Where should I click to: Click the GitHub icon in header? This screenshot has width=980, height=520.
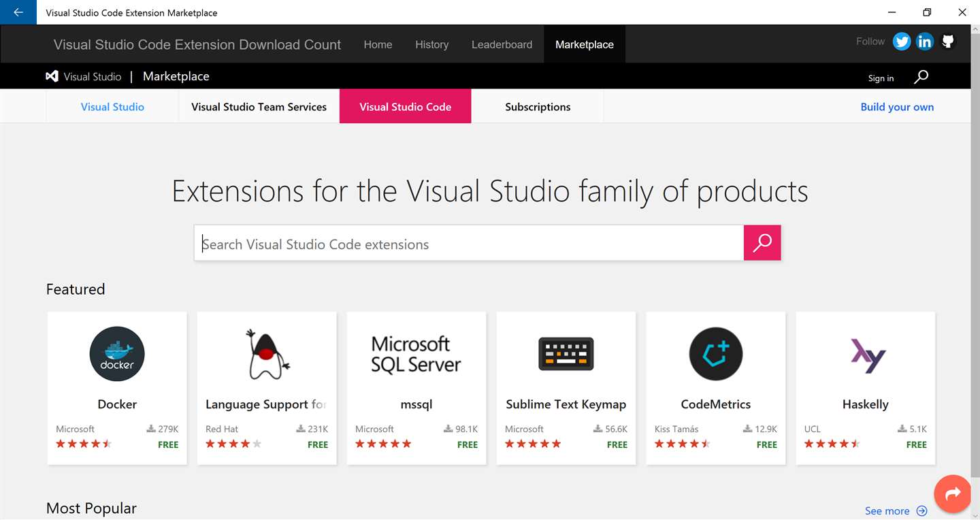tap(948, 42)
